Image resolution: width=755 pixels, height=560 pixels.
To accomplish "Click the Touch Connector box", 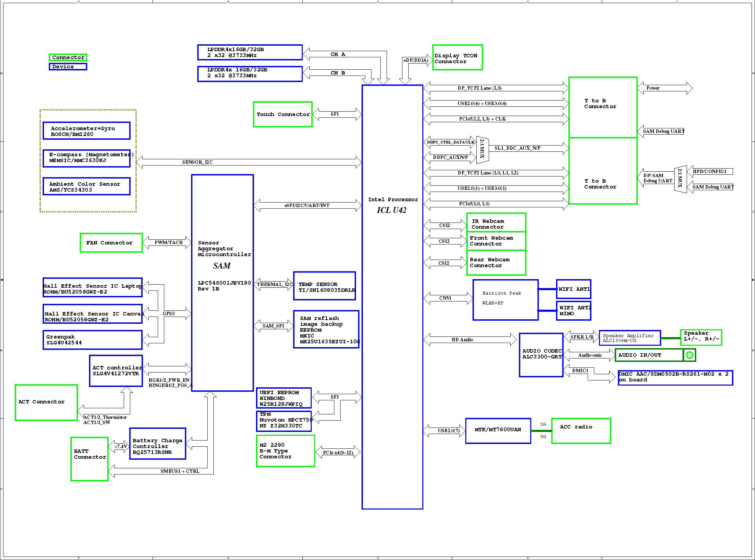I will 283,114.
